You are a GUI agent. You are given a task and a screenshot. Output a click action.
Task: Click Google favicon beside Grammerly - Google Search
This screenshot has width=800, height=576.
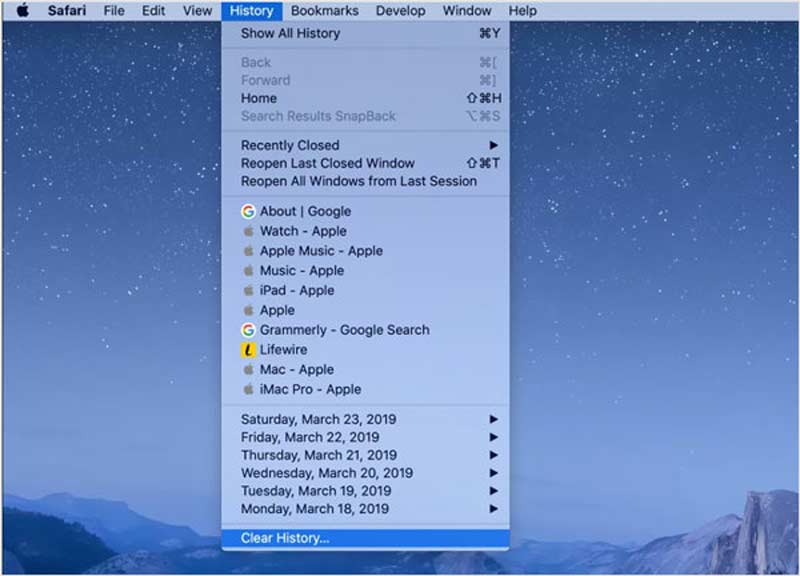tap(248, 330)
